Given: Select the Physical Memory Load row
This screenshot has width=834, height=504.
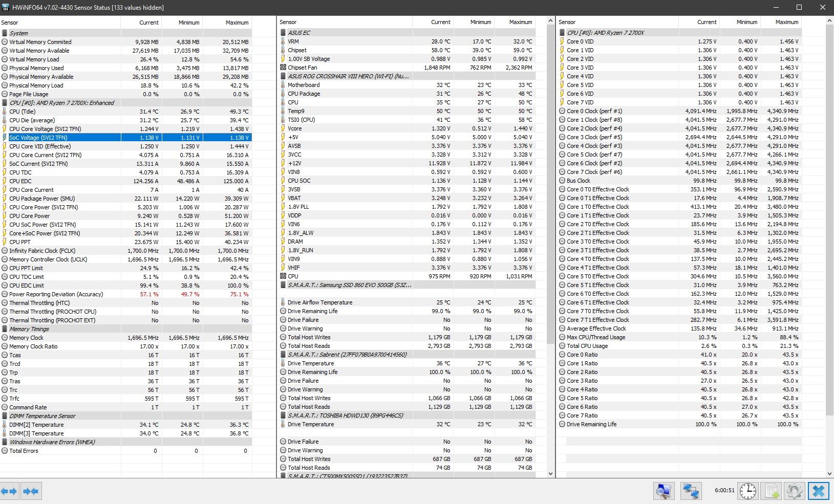Looking at the screenshot, I should tap(126, 85).
